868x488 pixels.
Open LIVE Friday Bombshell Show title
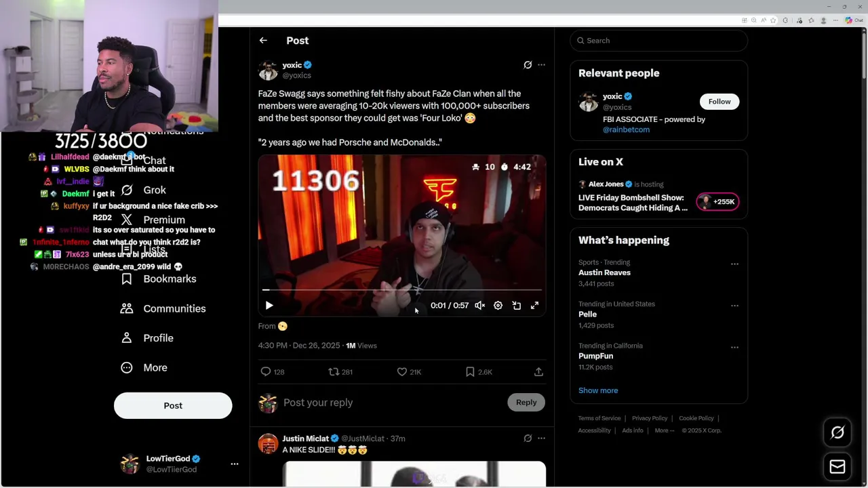coord(633,203)
